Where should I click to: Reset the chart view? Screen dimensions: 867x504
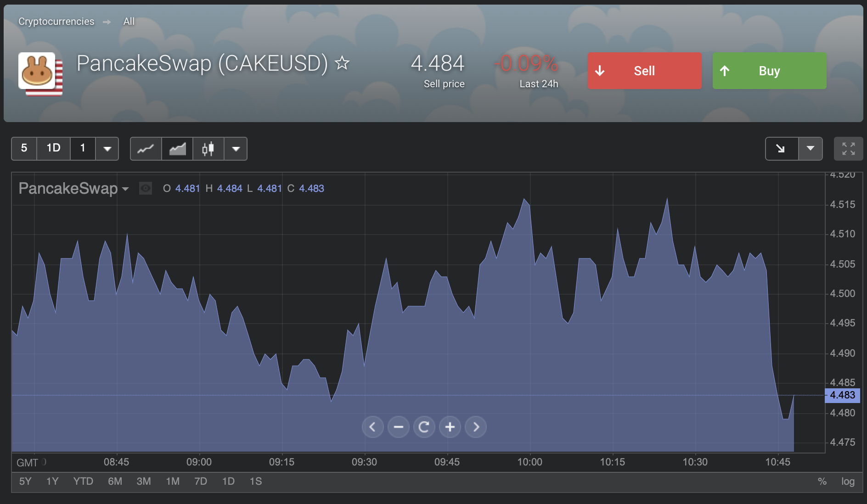click(x=424, y=427)
